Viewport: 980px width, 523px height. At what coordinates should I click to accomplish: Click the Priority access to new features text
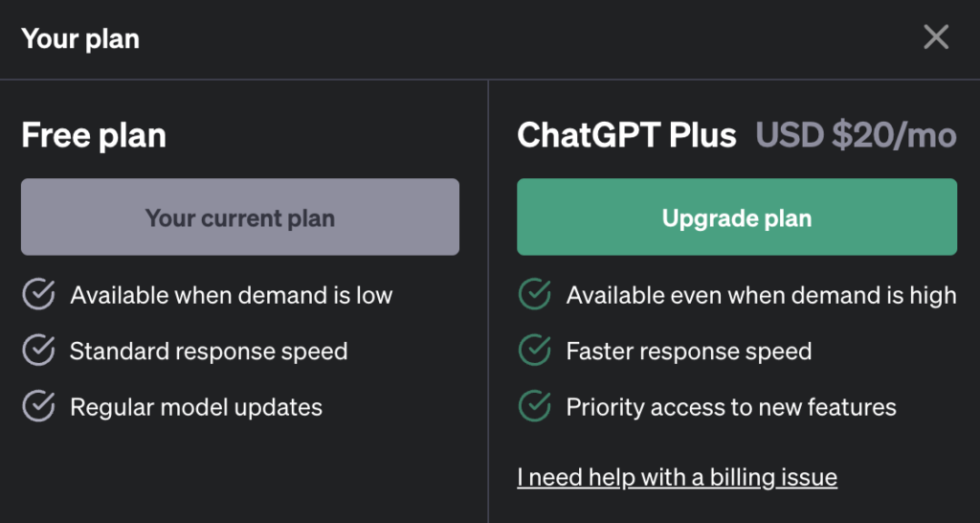(731, 407)
